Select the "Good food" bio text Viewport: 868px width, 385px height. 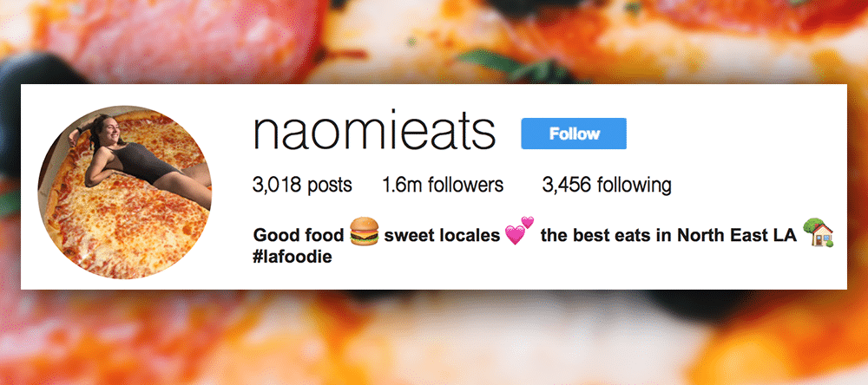[x=298, y=235]
